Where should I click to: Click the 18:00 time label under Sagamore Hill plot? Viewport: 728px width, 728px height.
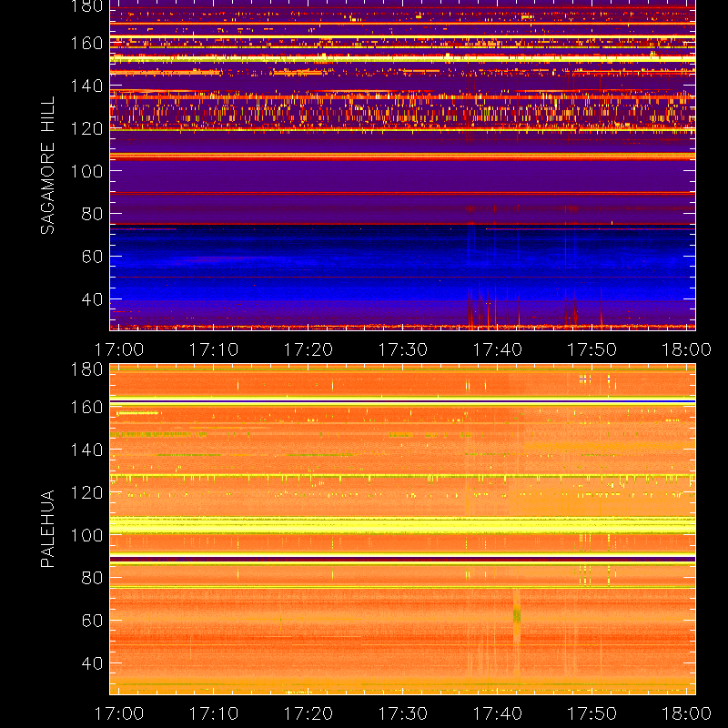pos(686,349)
